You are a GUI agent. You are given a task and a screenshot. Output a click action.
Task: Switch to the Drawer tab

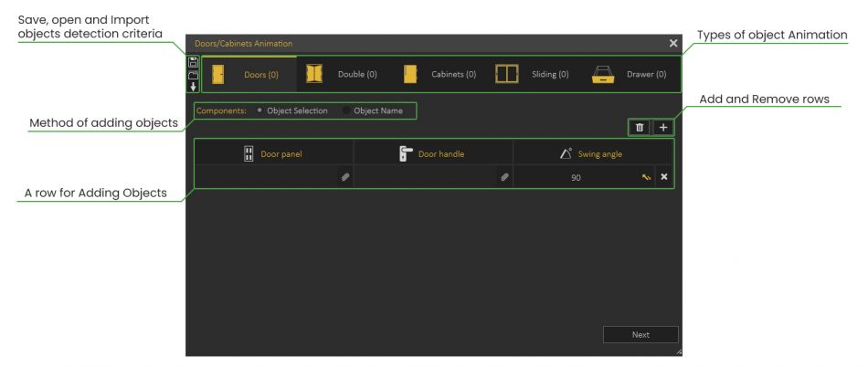coord(630,74)
